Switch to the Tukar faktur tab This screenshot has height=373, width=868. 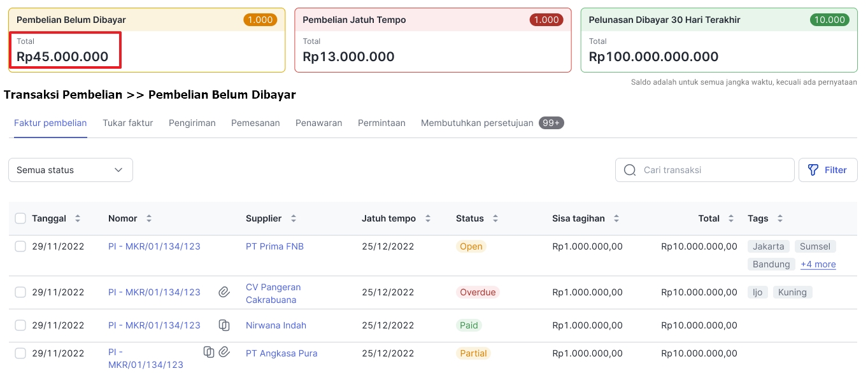click(127, 123)
